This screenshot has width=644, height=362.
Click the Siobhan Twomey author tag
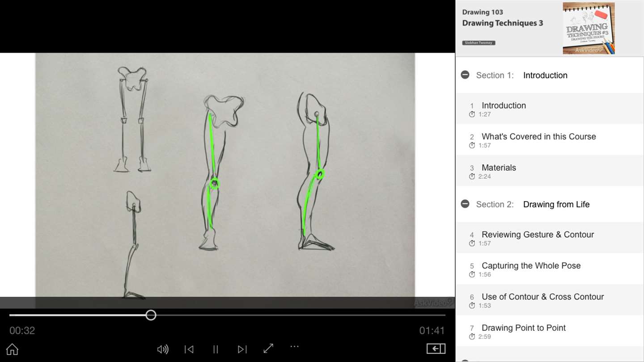(479, 43)
